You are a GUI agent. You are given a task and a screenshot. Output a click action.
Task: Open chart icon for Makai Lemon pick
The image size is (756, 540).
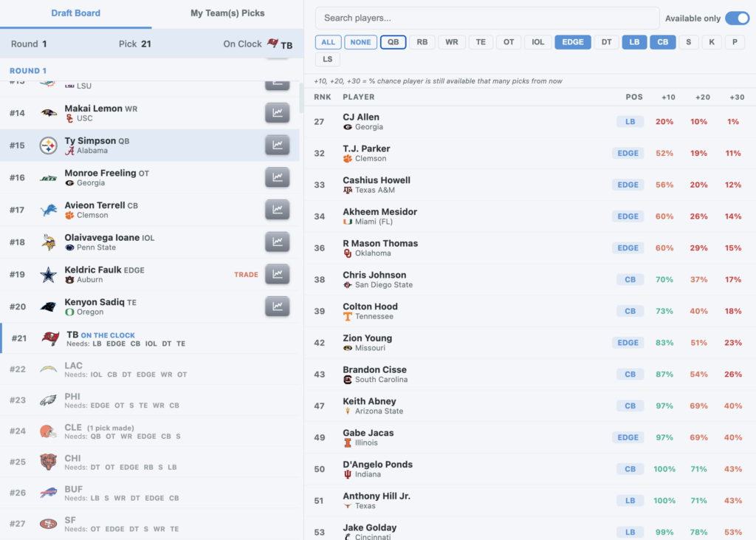[x=277, y=113]
